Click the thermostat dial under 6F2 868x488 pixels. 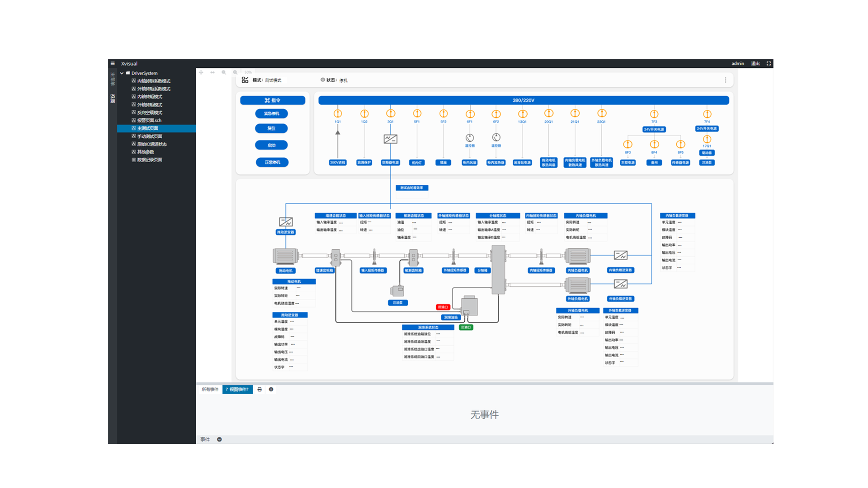pyautogui.click(x=496, y=137)
